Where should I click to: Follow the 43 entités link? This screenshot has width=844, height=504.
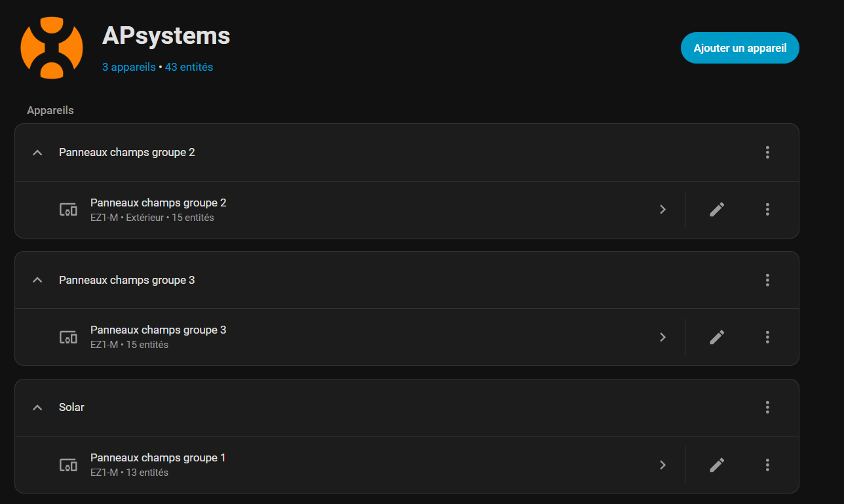189,67
